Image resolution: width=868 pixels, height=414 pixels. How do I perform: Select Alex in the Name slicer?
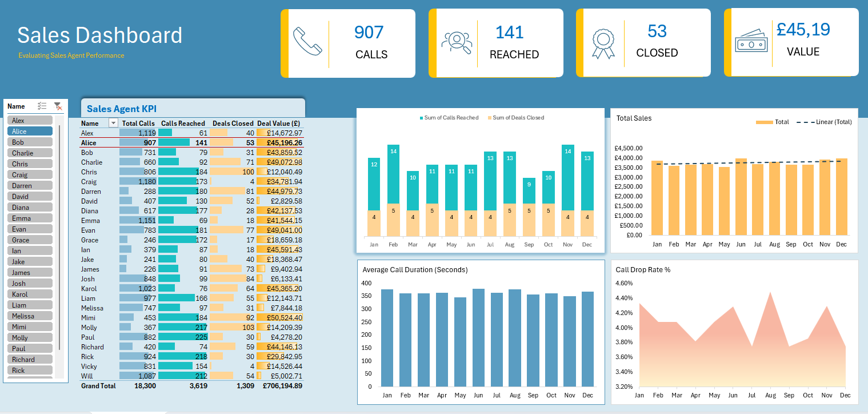(30, 121)
